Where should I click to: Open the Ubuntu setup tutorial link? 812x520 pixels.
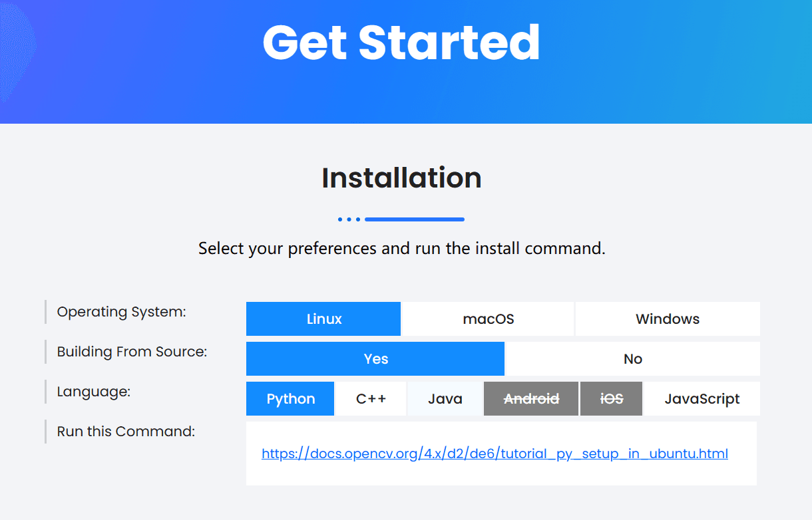(495, 453)
